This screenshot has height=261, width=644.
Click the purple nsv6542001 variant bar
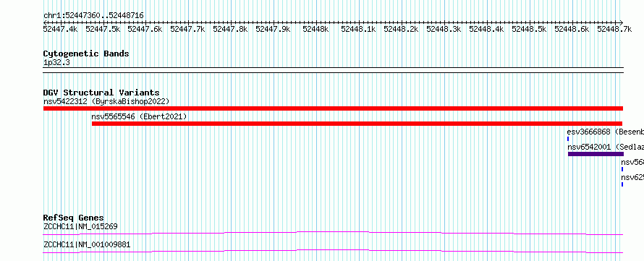596,154
